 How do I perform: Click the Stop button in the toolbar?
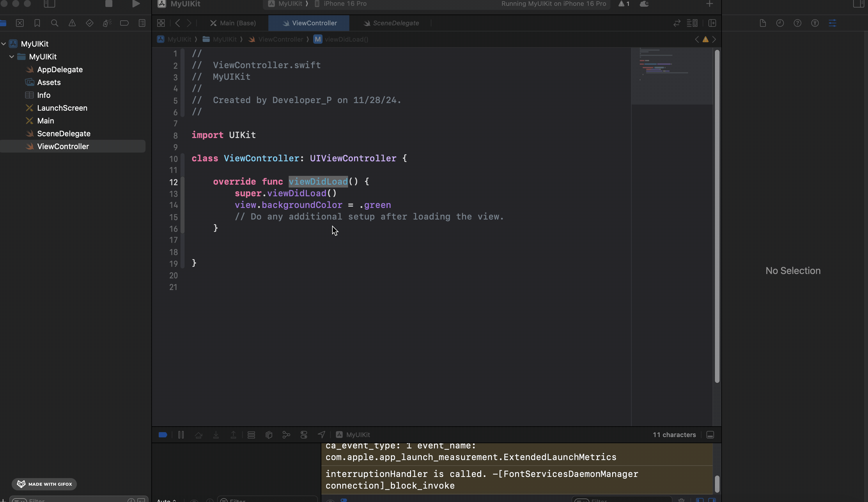pyautogui.click(x=109, y=4)
